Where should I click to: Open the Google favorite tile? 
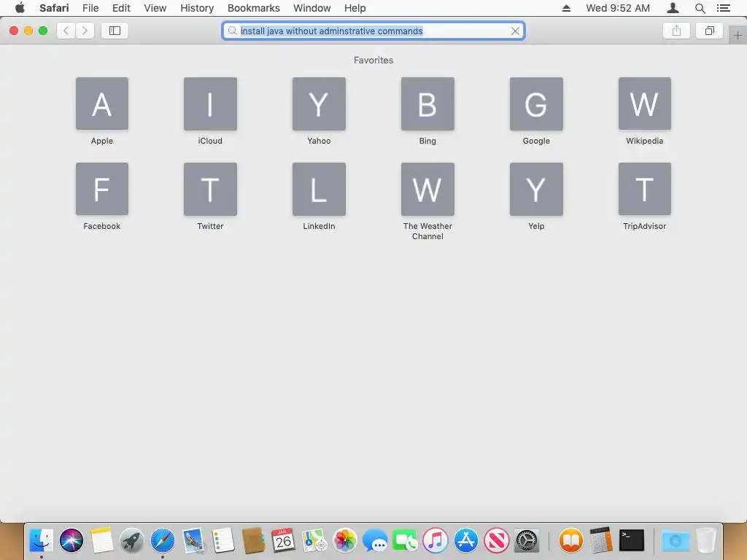pos(536,104)
